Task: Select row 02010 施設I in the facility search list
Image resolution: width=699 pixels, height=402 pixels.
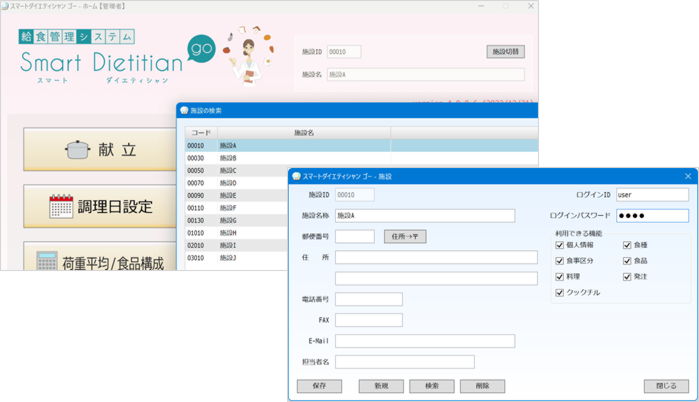Action: point(237,246)
